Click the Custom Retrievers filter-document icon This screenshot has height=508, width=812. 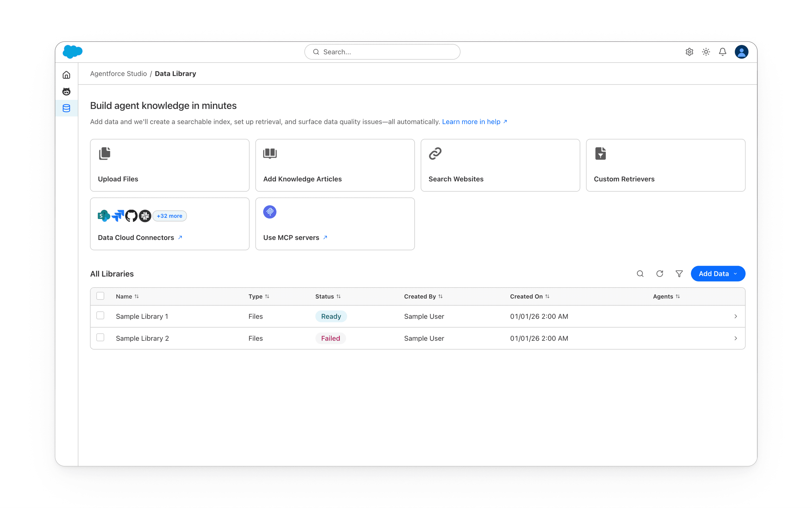click(601, 154)
